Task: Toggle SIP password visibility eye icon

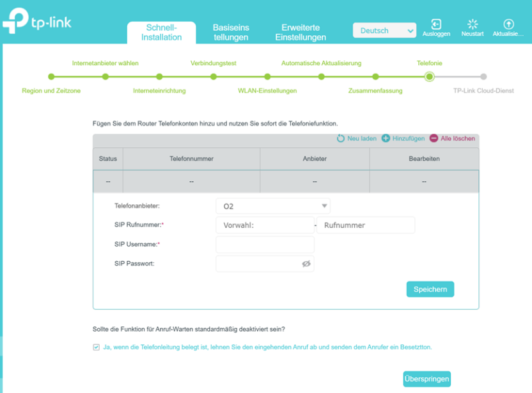Action: (x=306, y=264)
